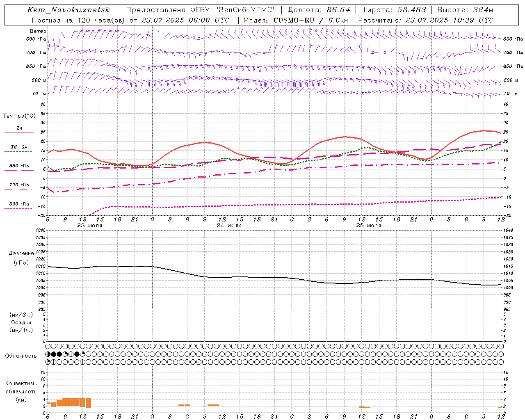This screenshot has width=525, height=420.
Task: Click the Kem_Novokuznetsk station title
Action: 68,10
